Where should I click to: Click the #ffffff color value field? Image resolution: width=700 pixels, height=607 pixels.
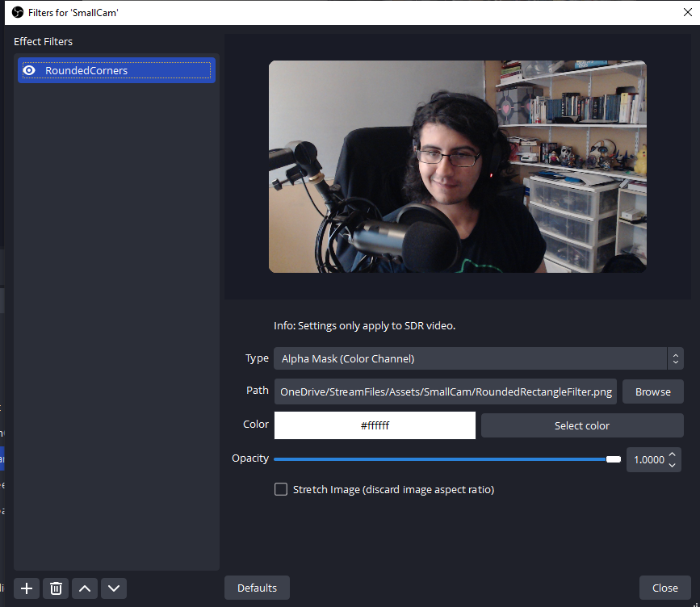pyautogui.click(x=375, y=425)
